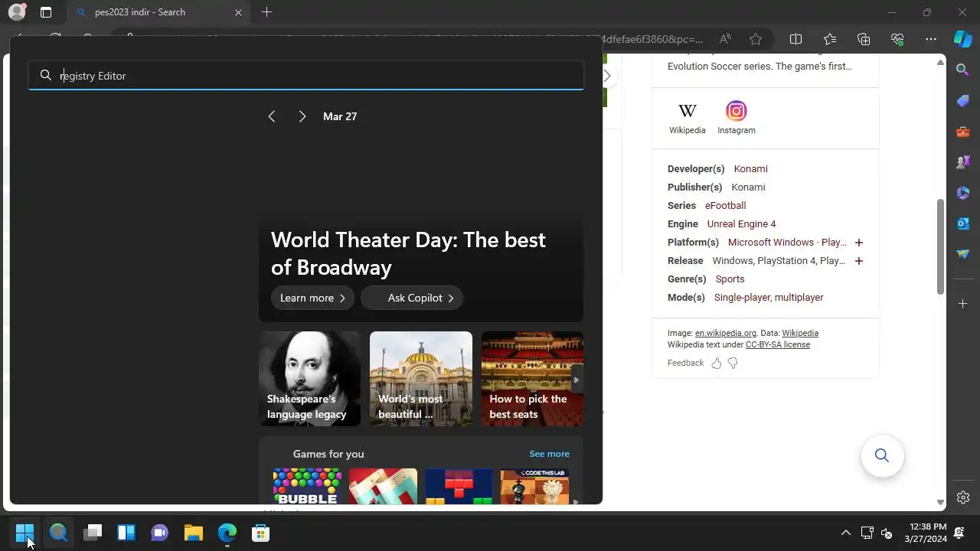Go to next day in search highlights
980x551 pixels.
click(x=302, y=116)
